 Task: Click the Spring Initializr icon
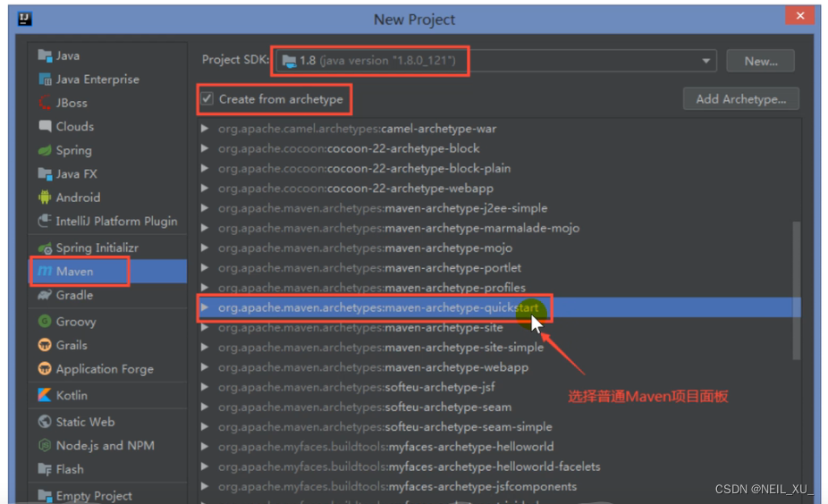(45, 248)
